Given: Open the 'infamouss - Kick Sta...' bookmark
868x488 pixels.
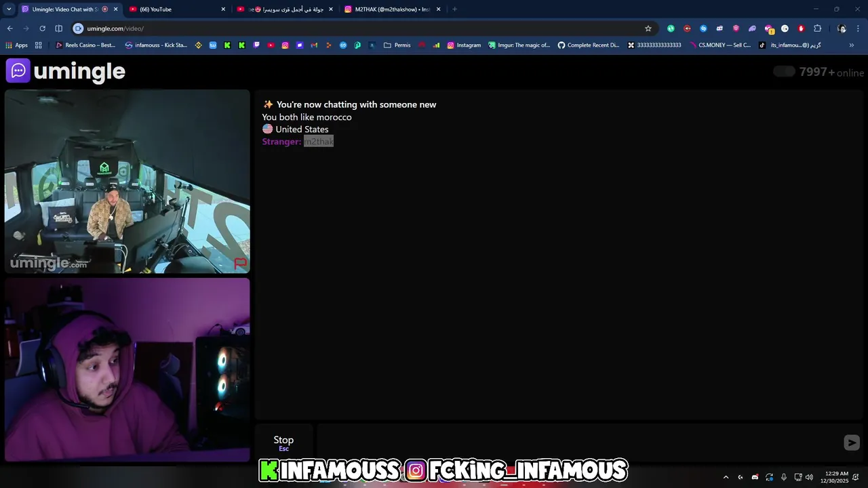Looking at the screenshot, I should click(156, 45).
